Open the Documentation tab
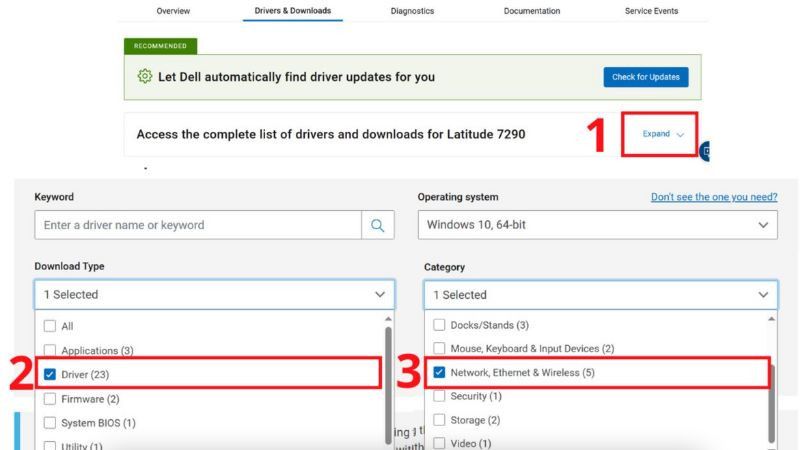Viewport: 800px width, 450px height. [x=532, y=11]
